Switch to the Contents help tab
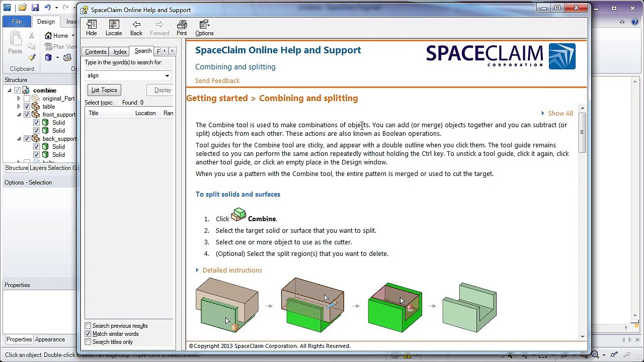This screenshot has height=362, width=644. tap(96, 52)
